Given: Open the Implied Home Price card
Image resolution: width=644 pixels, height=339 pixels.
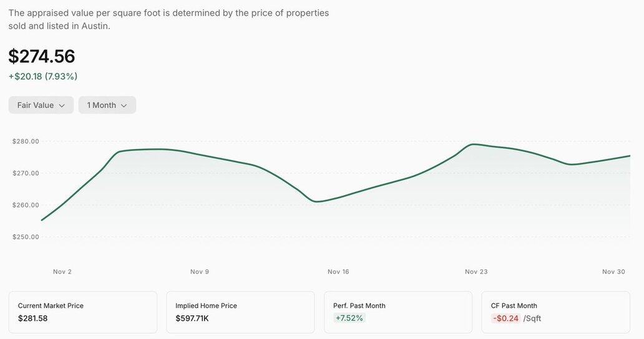Looking at the screenshot, I should point(240,312).
